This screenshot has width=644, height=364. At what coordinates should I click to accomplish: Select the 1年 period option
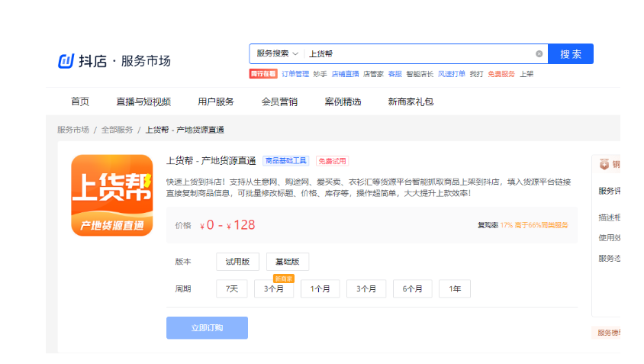pyautogui.click(x=455, y=288)
